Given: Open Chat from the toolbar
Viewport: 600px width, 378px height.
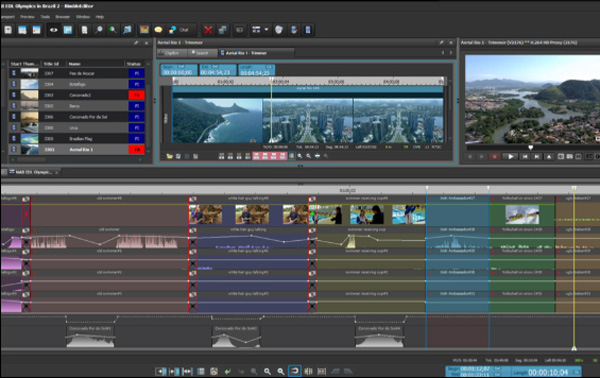Looking at the screenshot, I should pos(179,30).
